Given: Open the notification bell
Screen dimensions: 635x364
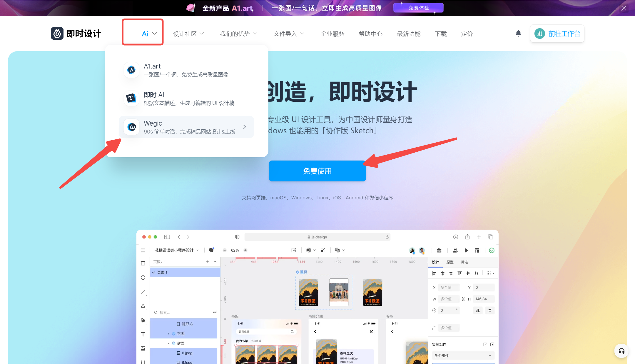Looking at the screenshot, I should [518, 34].
